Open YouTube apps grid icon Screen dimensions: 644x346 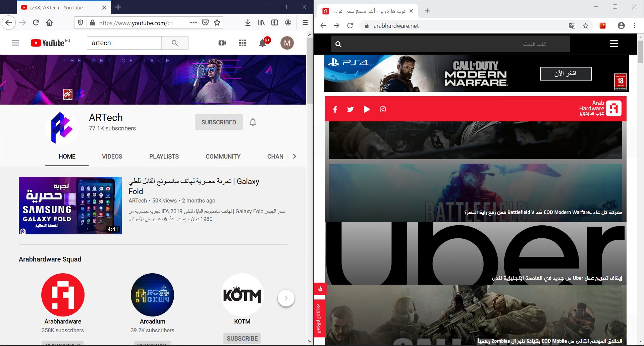243,43
